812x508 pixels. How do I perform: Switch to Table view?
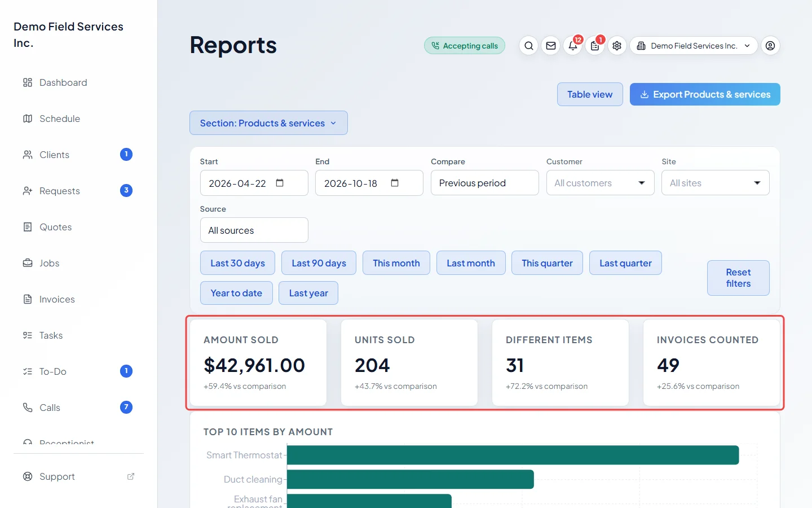(590, 94)
